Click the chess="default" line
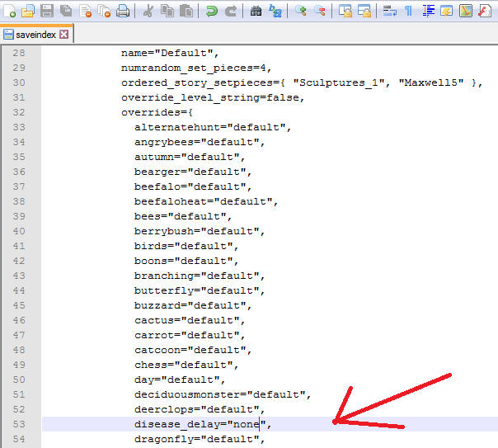Screen dimensions: 498x448 (x=186, y=365)
